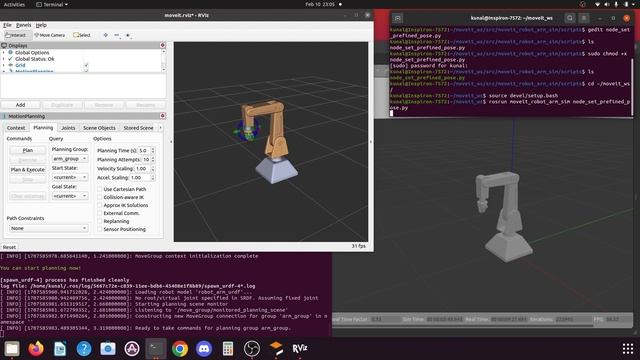Expand the Grid display tree item

pyautogui.click(x=4, y=65)
